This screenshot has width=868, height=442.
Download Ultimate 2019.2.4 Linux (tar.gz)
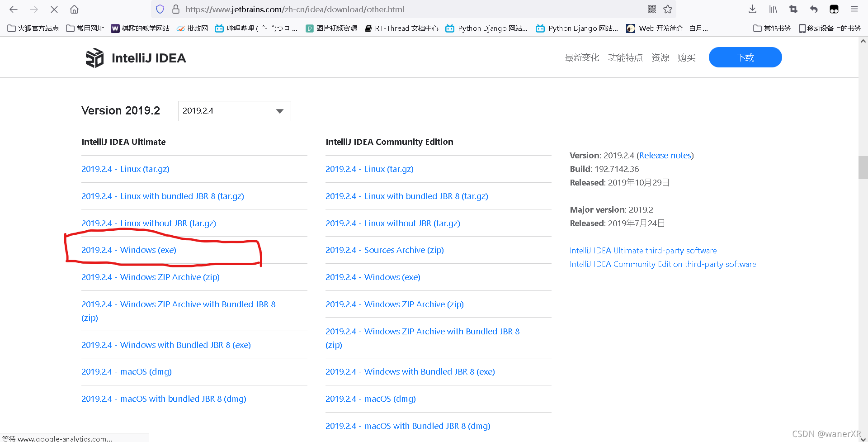click(x=125, y=169)
